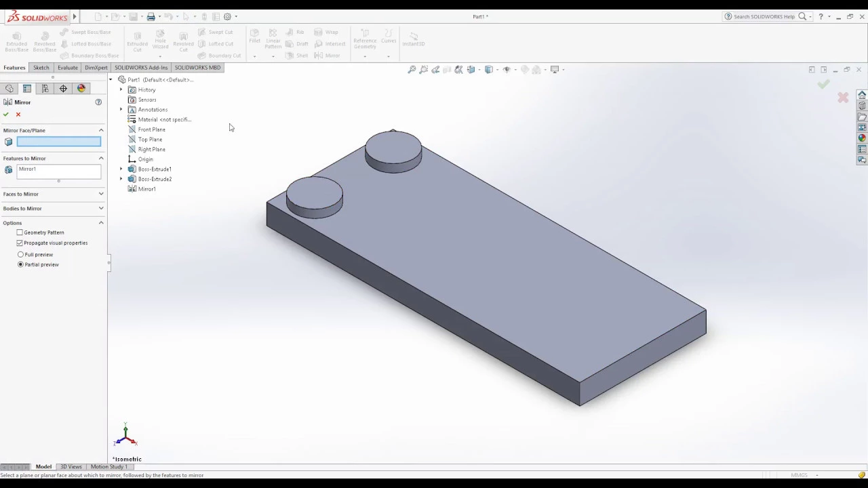
Task: Click the Search SOLIDWORKS Help field
Action: pos(764,16)
